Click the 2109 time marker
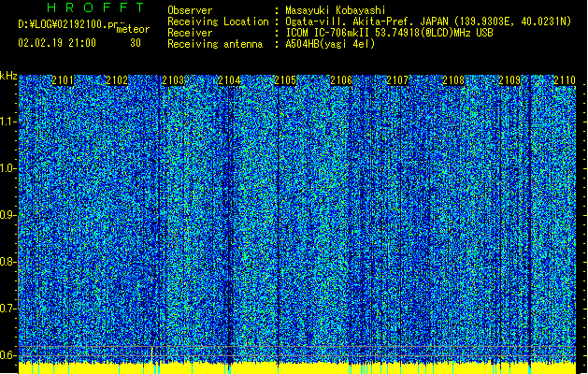 (x=509, y=80)
